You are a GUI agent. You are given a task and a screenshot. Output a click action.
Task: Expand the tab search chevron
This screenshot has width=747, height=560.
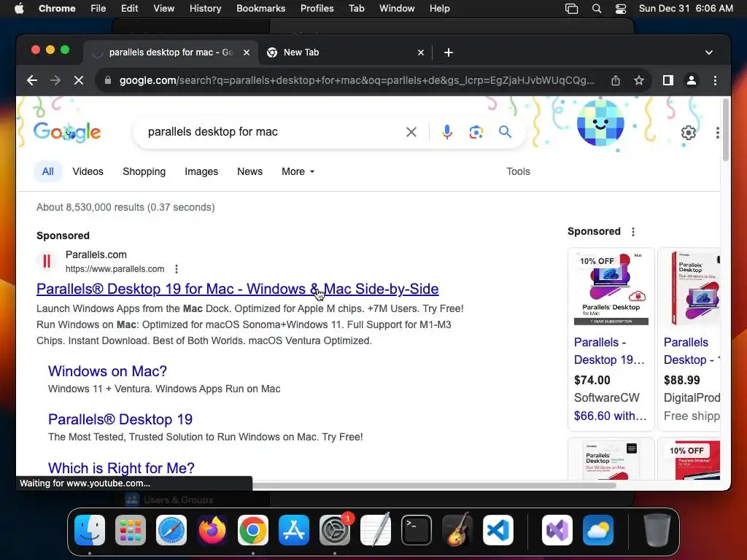coord(709,52)
